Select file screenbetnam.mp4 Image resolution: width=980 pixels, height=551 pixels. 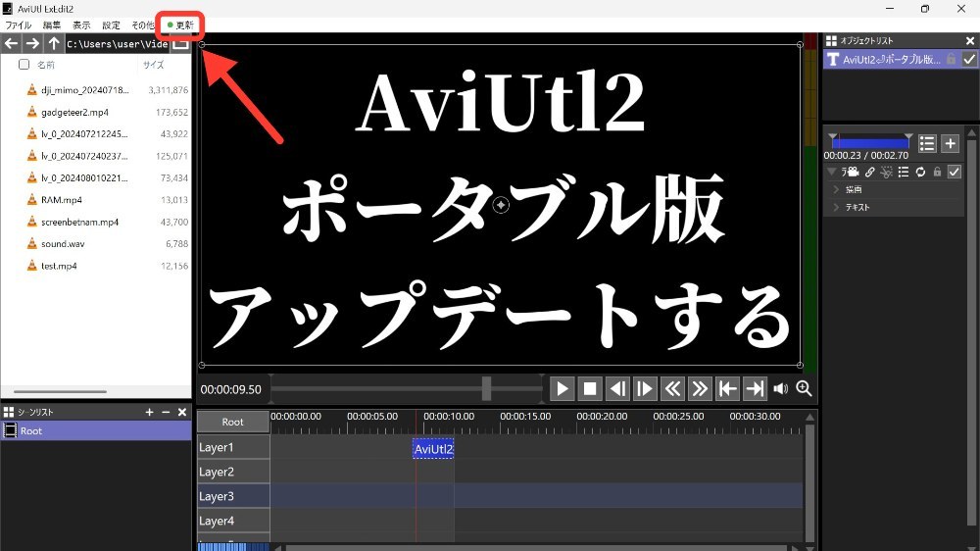click(x=79, y=222)
